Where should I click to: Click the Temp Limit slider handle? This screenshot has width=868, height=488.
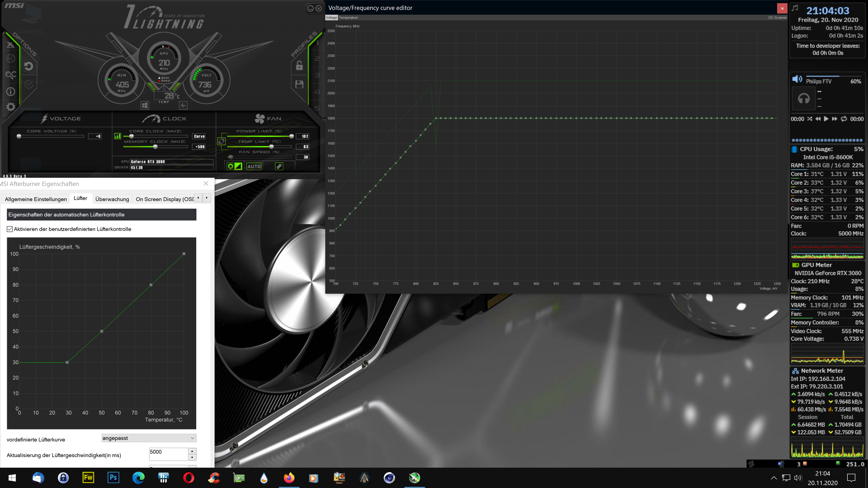pyautogui.click(x=271, y=146)
